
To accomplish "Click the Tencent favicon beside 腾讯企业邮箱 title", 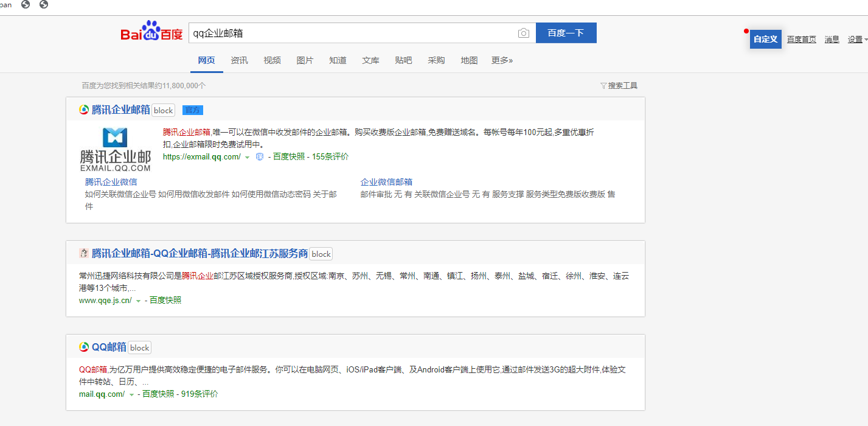I will coord(84,110).
